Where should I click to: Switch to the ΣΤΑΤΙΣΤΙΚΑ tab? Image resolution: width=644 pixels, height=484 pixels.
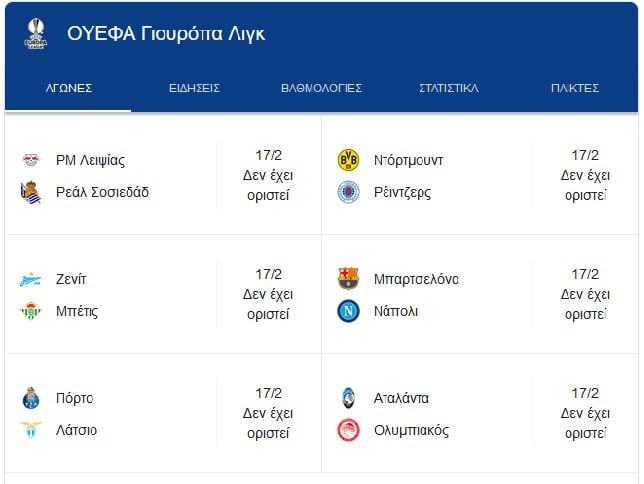pyautogui.click(x=448, y=88)
